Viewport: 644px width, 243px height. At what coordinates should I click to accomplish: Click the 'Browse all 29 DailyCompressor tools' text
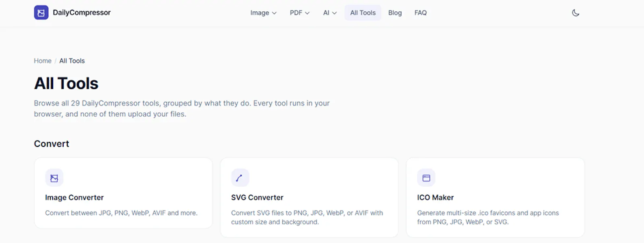(182, 109)
